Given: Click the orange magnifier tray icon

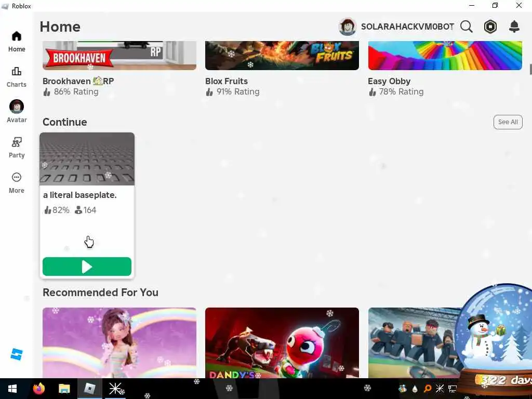Looking at the screenshot, I should (x=428, y=389).
